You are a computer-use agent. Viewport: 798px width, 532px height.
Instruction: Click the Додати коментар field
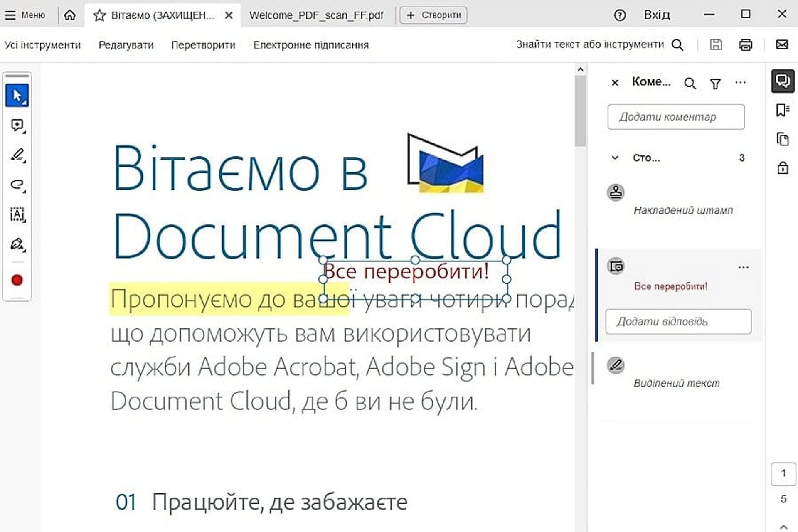coord(676,117)
